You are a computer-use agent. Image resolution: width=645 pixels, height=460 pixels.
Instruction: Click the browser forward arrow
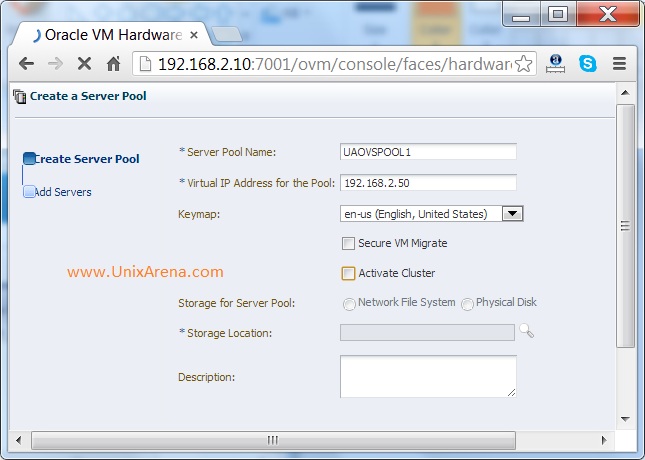tap(56, 64)
